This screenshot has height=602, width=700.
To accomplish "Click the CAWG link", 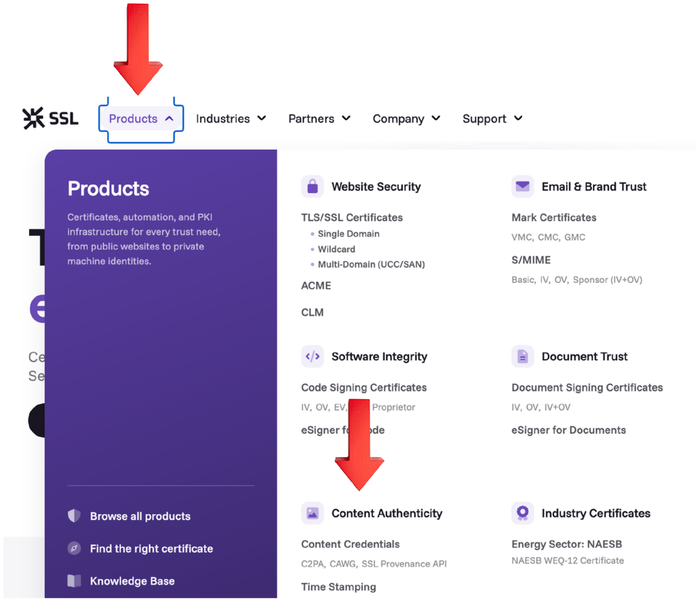I will pos(342,563).
